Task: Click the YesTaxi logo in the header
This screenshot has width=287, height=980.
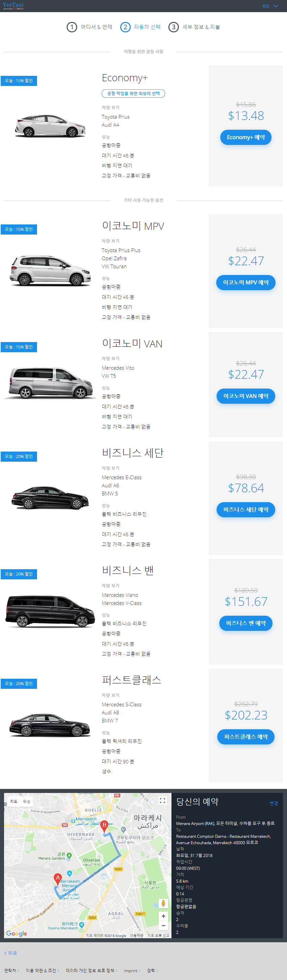Action: (13, 6)
